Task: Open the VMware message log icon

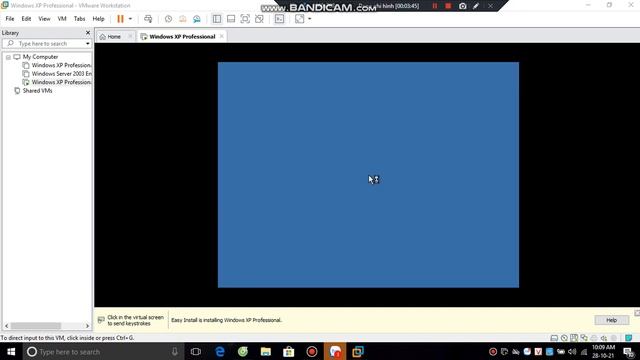Action: [629, 338]
